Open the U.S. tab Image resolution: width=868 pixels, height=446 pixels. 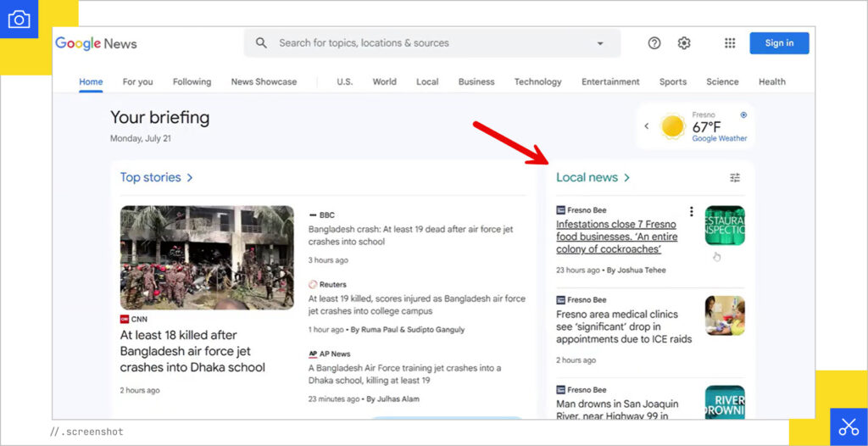tap(345, 82)
